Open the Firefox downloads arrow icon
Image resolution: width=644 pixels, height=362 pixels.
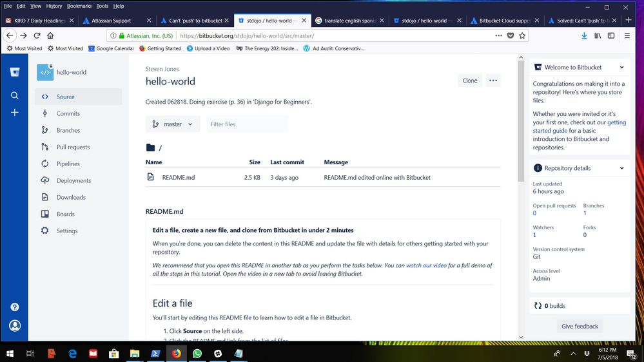coord(584,35)
